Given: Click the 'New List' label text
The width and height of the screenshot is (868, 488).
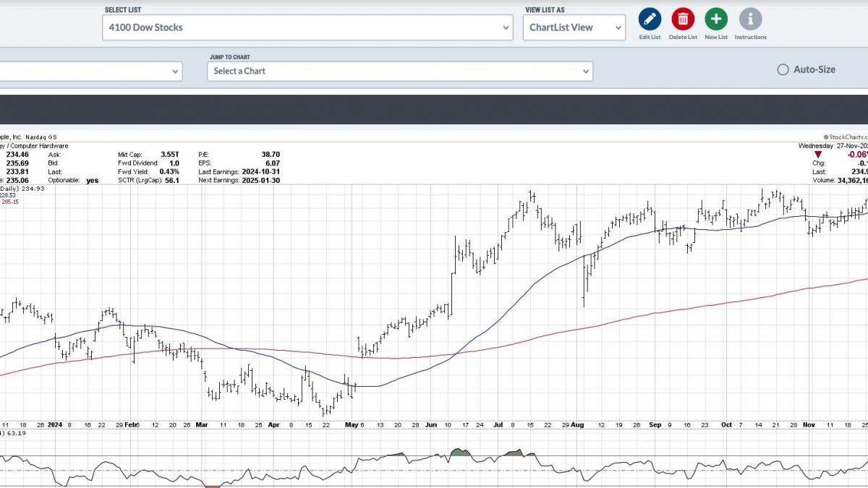Looking at the screenshot, I should coord(716,37).
